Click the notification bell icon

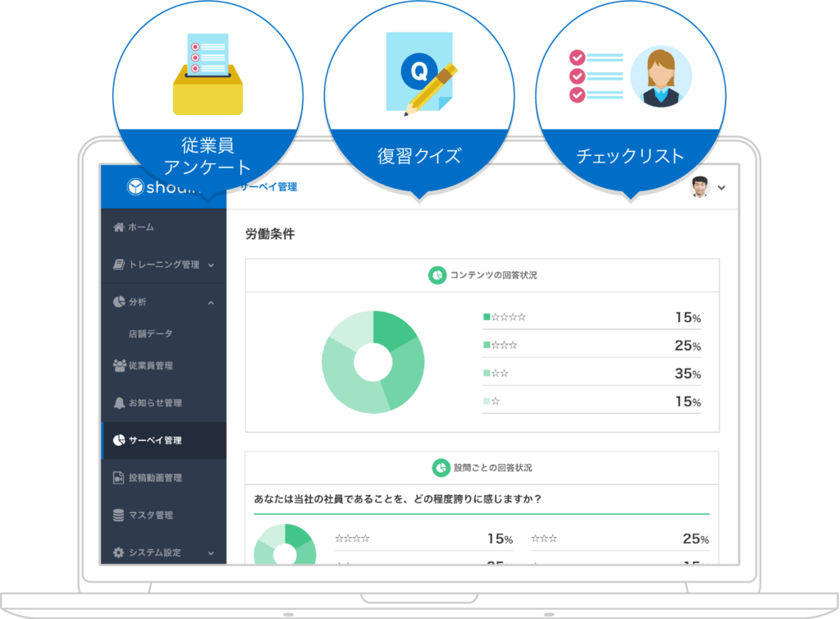[119, 403]
